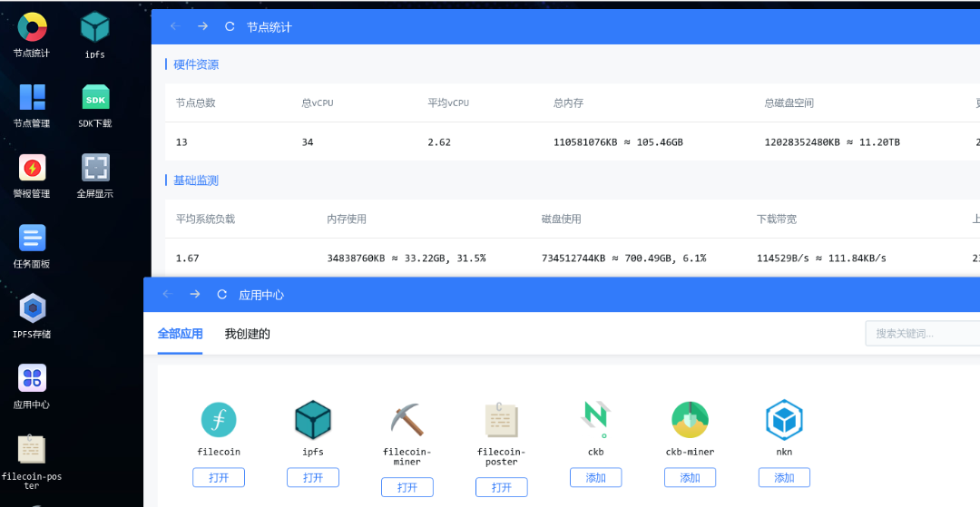Go back in 应用中心 window
The height and width of the screenshot is (507, 980).
pos(167,294)
